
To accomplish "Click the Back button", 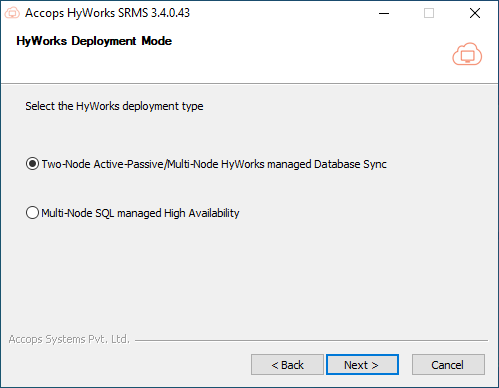I will pos(287,365).
